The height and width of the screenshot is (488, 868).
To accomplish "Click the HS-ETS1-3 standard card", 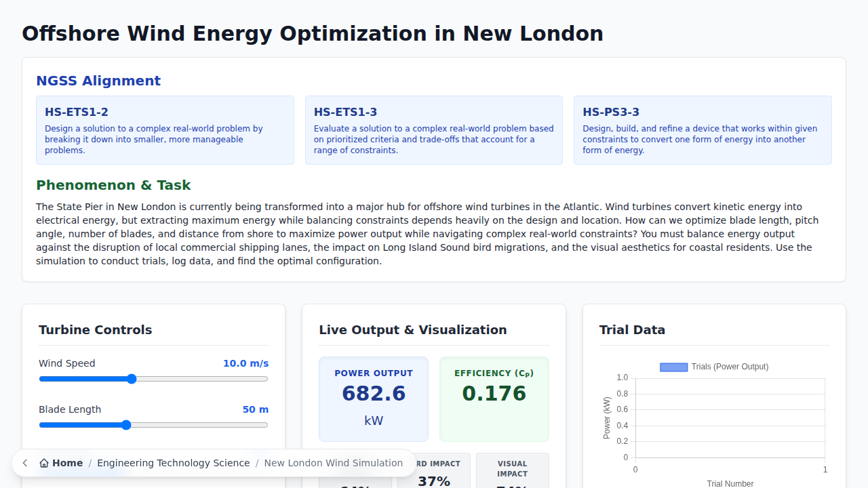I will [x=433, y=130].
